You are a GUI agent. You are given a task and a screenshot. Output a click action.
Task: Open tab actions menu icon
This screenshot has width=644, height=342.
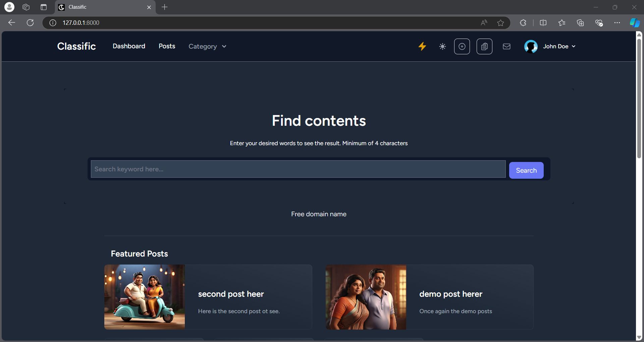click(44, 7)
